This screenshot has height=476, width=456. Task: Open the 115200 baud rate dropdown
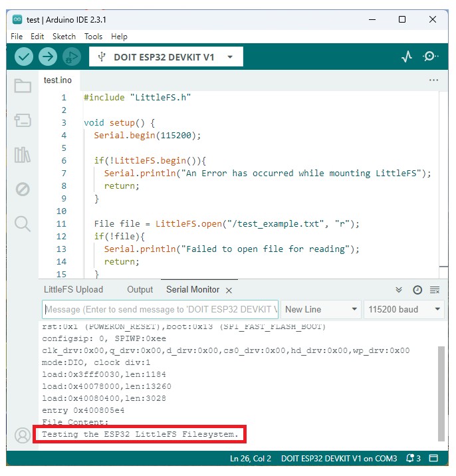(404, 309)
